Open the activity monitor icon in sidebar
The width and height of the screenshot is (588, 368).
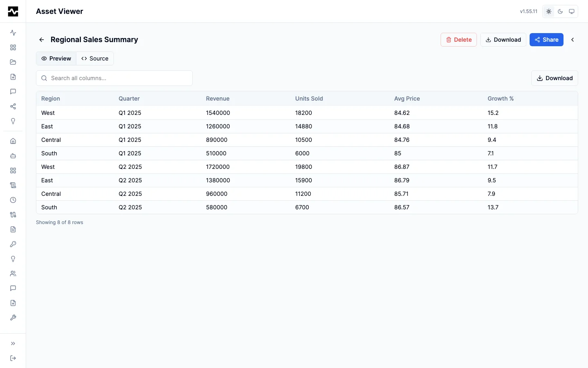[x=13, y=33]
